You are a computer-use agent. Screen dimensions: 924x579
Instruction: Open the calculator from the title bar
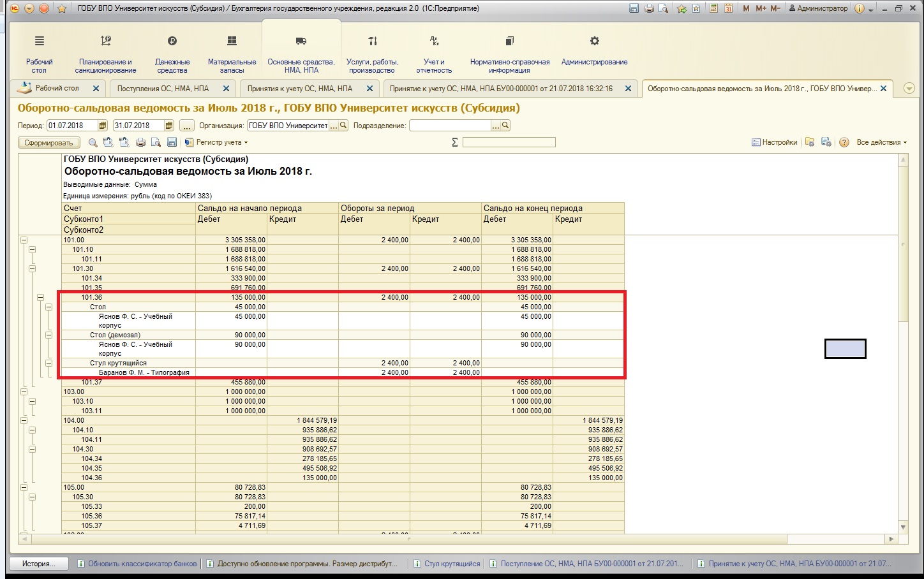[713, 8]
